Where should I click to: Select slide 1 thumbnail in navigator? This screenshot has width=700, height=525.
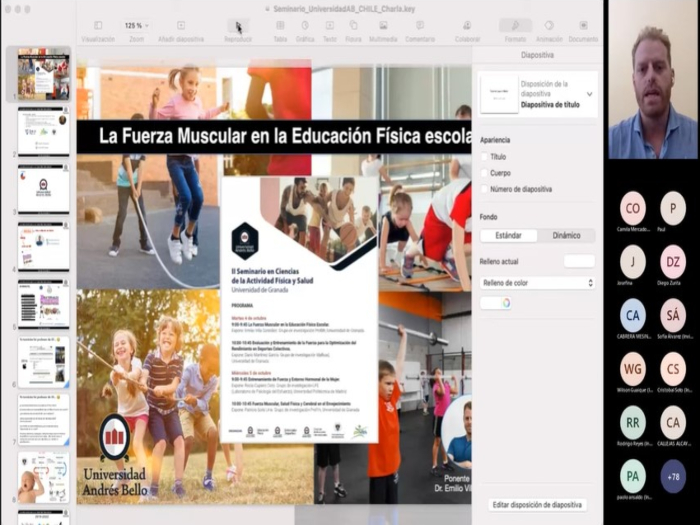(x=44, y=74)
